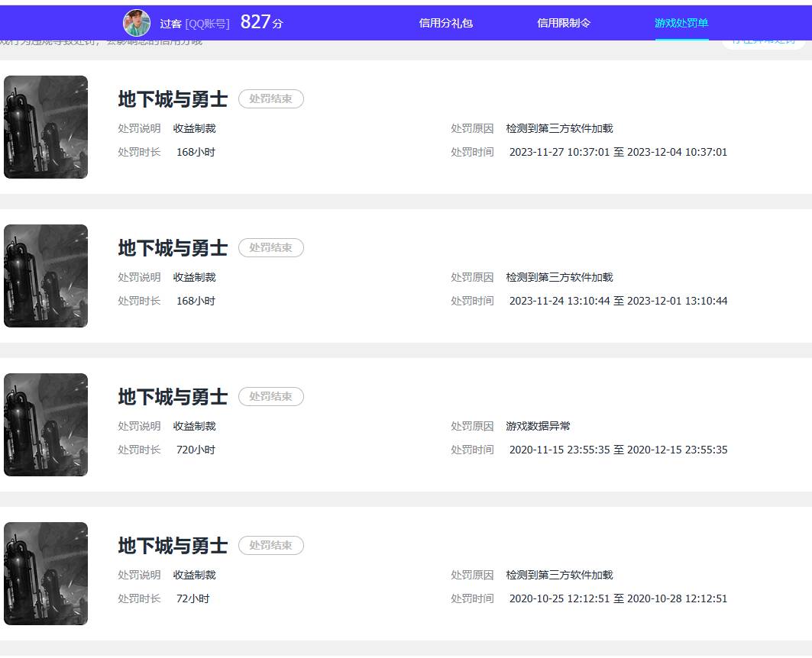Select the 游戏处罚单 tab
The width and height of the screenshot is (812, 658).
tap(681, 23)
